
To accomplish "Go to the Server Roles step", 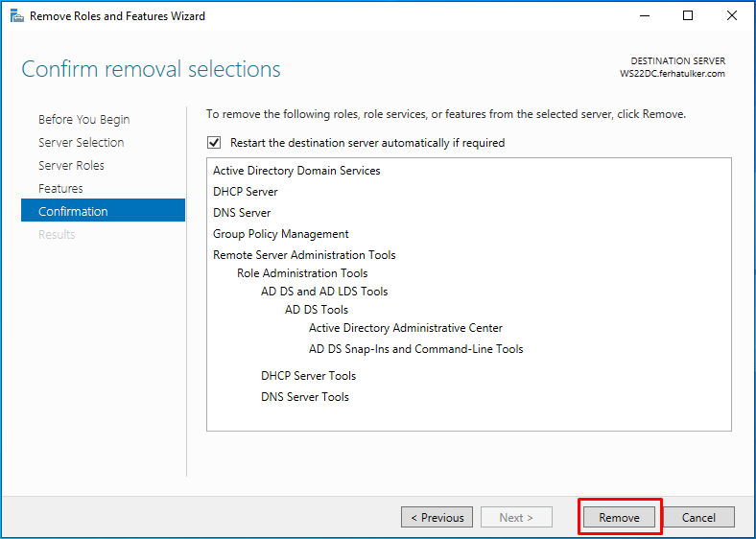I will point(71,165).
